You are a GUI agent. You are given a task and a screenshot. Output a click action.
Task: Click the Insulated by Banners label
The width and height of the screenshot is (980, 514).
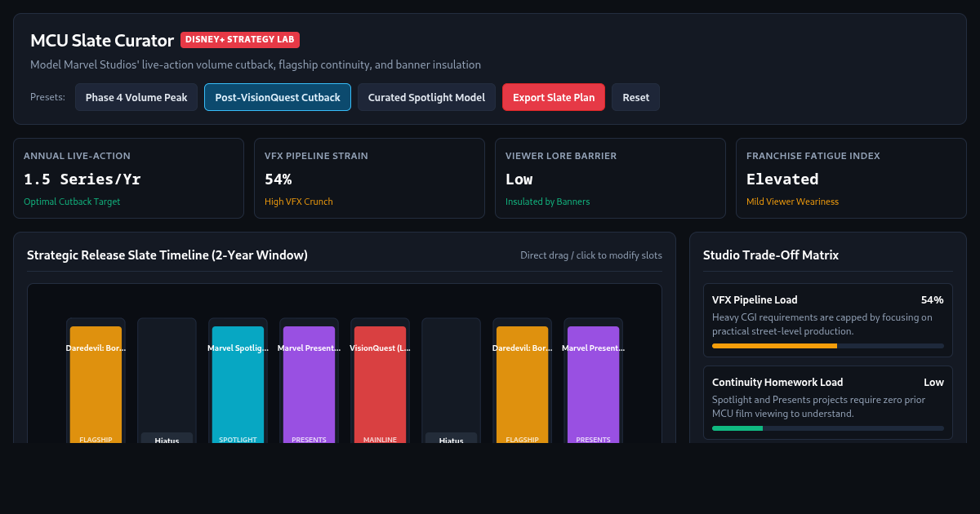pos(547,202)
